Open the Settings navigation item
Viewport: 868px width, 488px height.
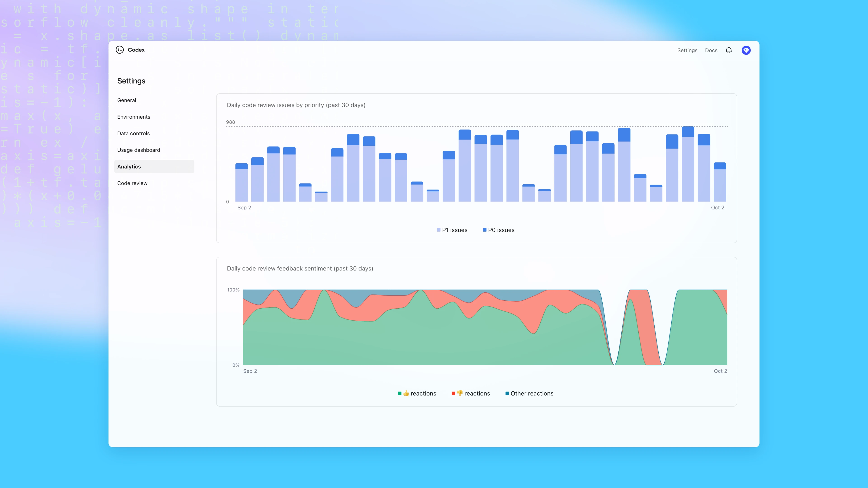pyautogui.click(x=687, y=50)
